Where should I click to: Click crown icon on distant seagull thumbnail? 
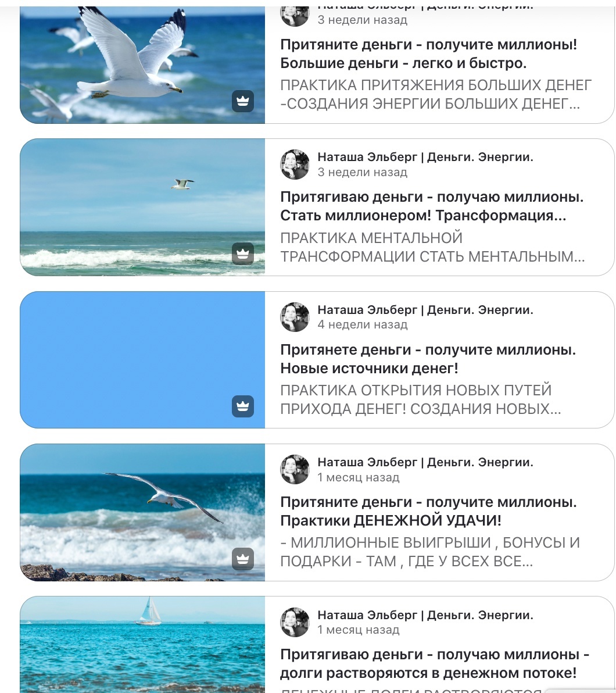(x=243, y=253)
